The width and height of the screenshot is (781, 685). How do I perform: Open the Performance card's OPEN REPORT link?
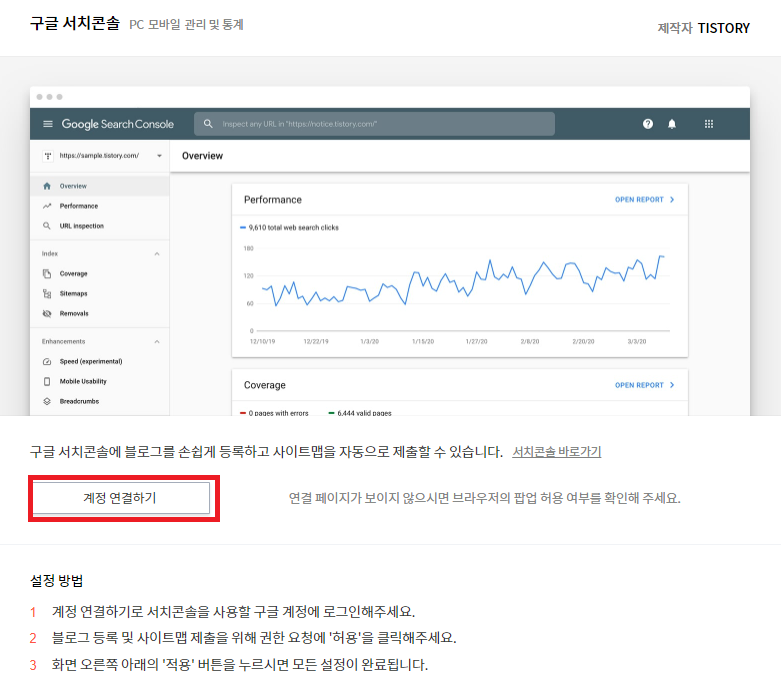[645, 199]
